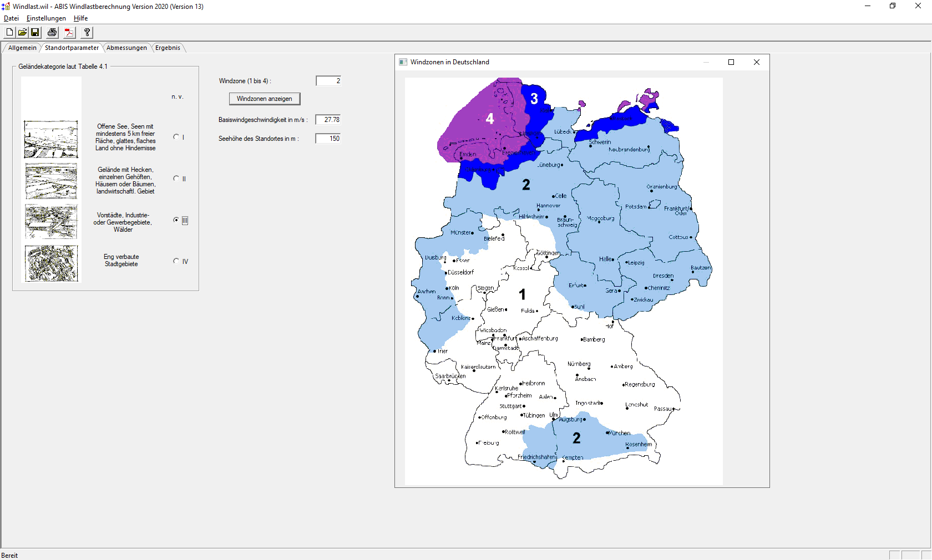Open a file with the folder icon
The image size is (932, 560).
(x=22, y=32)
